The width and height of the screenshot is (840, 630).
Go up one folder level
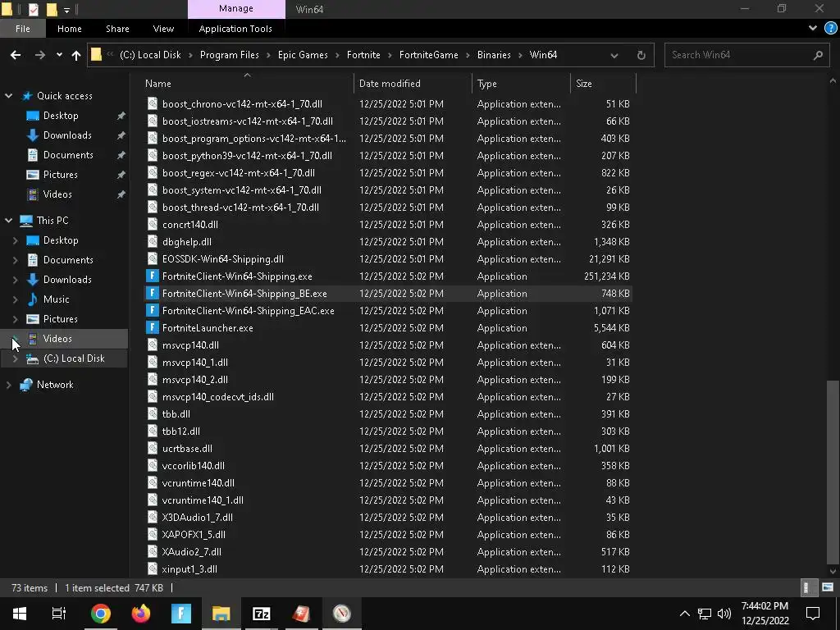pyautogui.click(x=76, y=55)
